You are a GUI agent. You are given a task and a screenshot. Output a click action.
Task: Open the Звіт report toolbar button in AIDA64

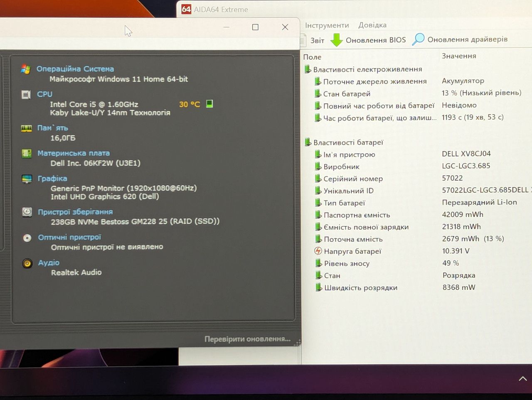(313, 40)
